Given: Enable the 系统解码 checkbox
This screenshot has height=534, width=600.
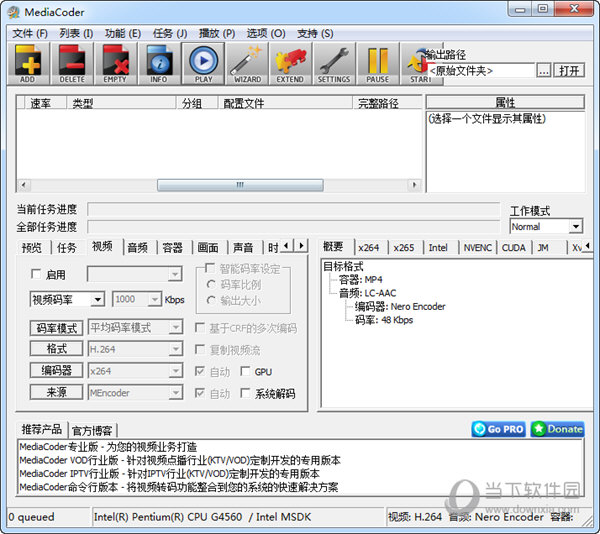Looking at the screenshot, I should click(x=245, y=393).
